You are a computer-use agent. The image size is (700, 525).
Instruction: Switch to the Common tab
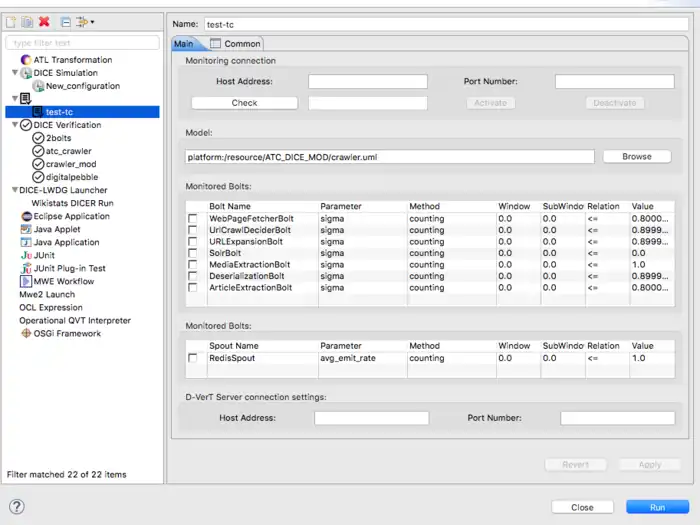236,44
